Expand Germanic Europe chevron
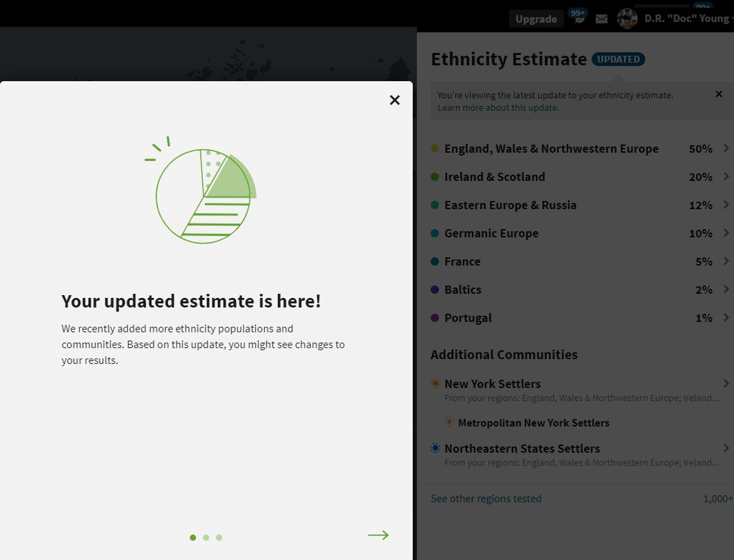The width and height of the screenshot is (734, 560). click(x=726, y=233)
